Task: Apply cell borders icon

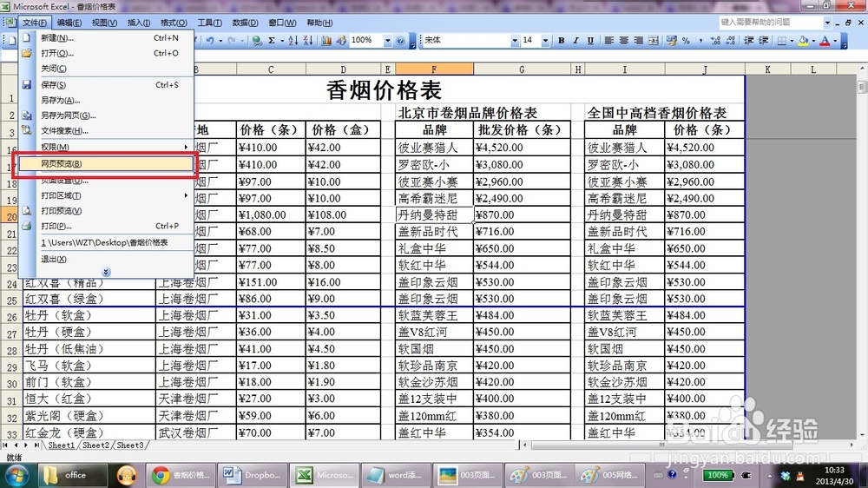Action: point(782,41)
